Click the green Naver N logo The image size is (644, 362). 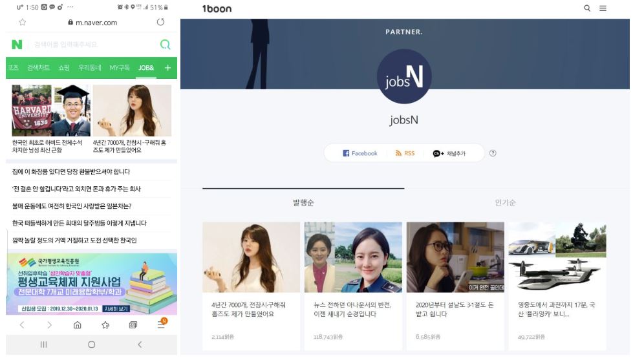tap(17, 45)
